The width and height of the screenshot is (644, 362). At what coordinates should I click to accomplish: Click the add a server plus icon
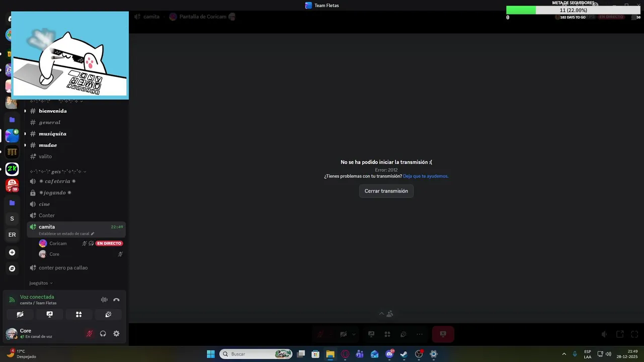click(12, 252)
